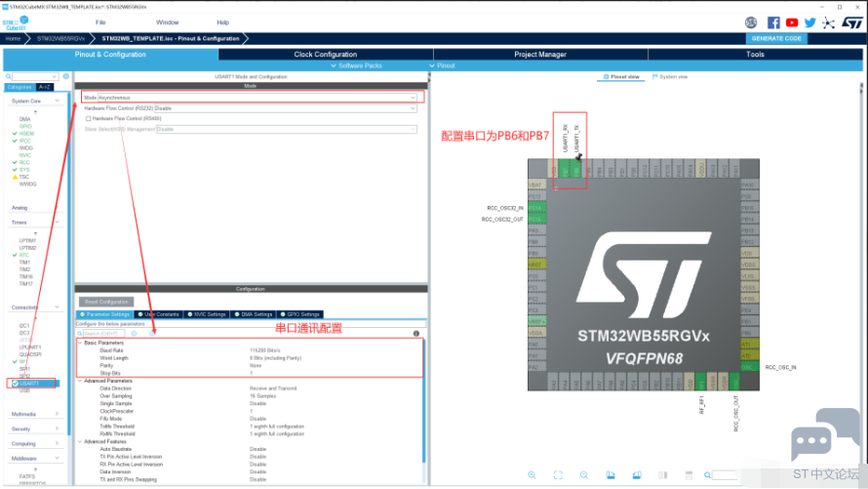Image resolution: width=868 pixels, height=489 pixels.
Task: Click the parameter search input field
Action: point(103,334)
